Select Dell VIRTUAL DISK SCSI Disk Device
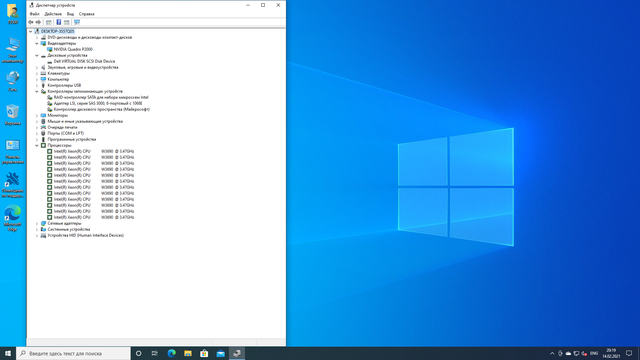Viewport: 640px width, 360px height. click(x=84, y=61)
